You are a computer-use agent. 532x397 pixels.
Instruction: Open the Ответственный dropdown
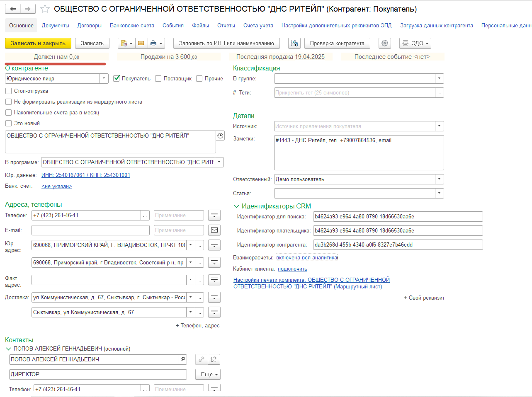click(x=440, y=179)
